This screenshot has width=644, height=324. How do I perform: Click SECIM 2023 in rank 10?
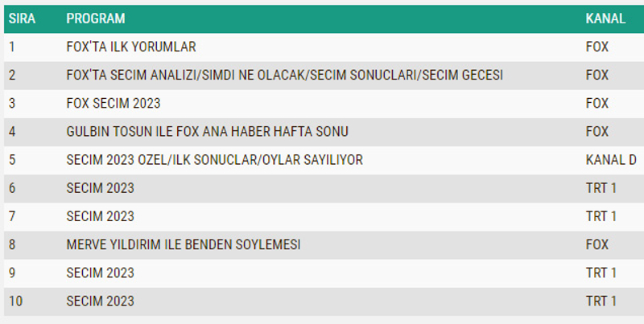100,301
